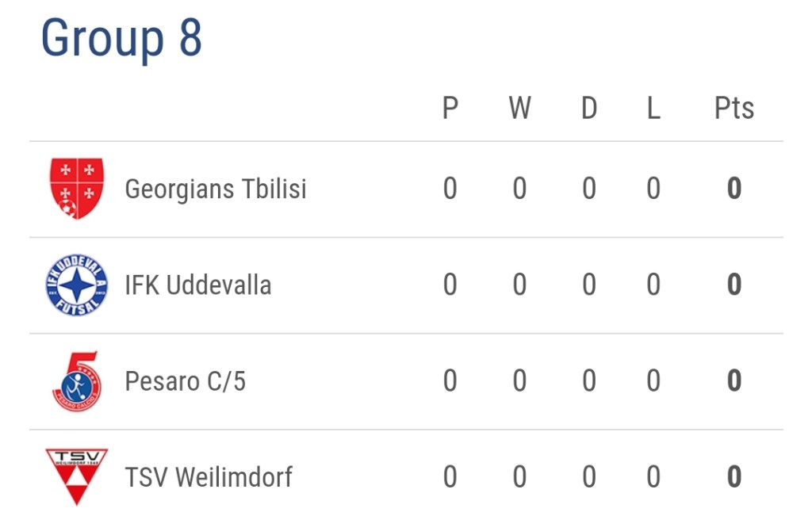Open the Georgians Tbilisi team link
The image size is (812, 516).
(216, 189)
